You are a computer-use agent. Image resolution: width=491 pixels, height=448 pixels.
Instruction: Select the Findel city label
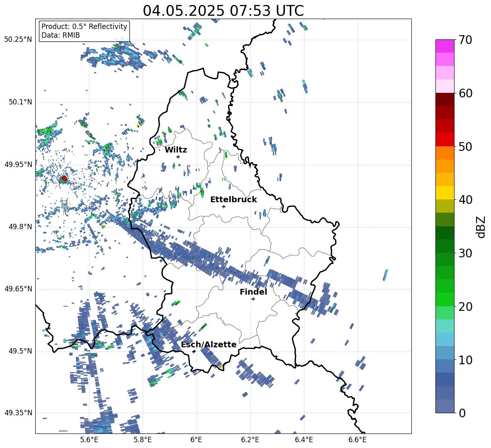pyautogui.click(x=253, y=292)
